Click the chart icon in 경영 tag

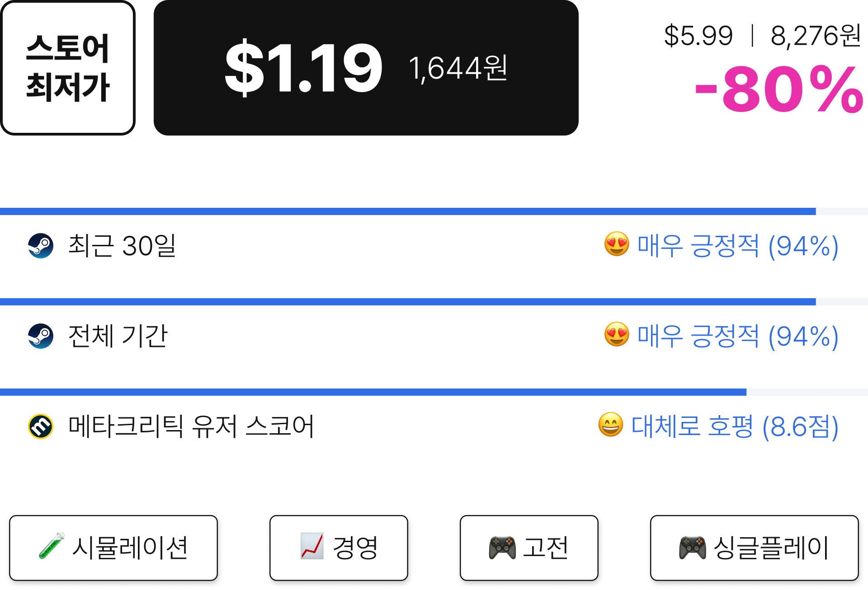point(312,546)
